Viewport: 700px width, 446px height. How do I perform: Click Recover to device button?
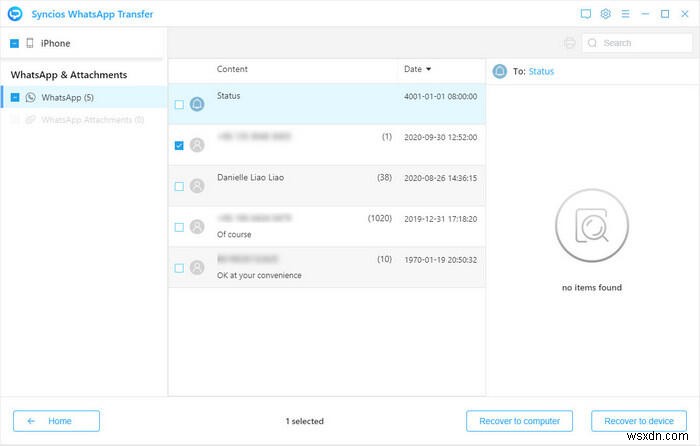point(639,421)
